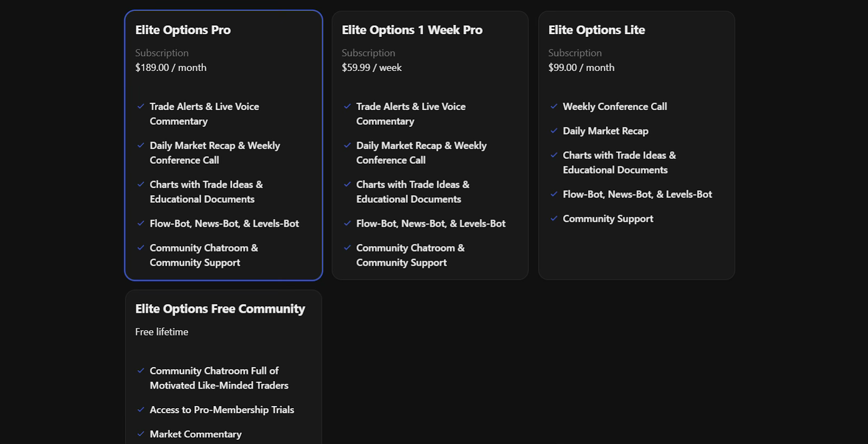Click the checkmark beside "Trade Alerts & Live Voice Commentary" in Elite Options Pro
Viewport: 868px width, 444px height.
click(x=141, y=107)
